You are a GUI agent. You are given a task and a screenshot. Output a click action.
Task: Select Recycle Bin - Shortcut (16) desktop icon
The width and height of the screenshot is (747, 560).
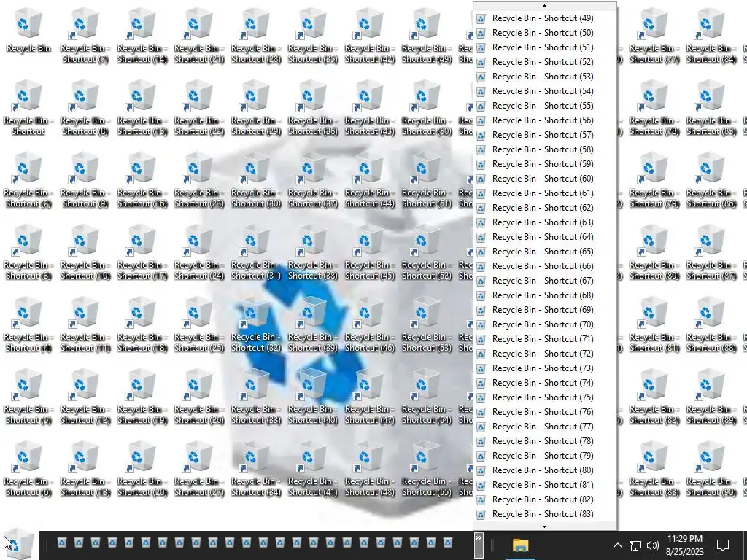click(142, 181)
